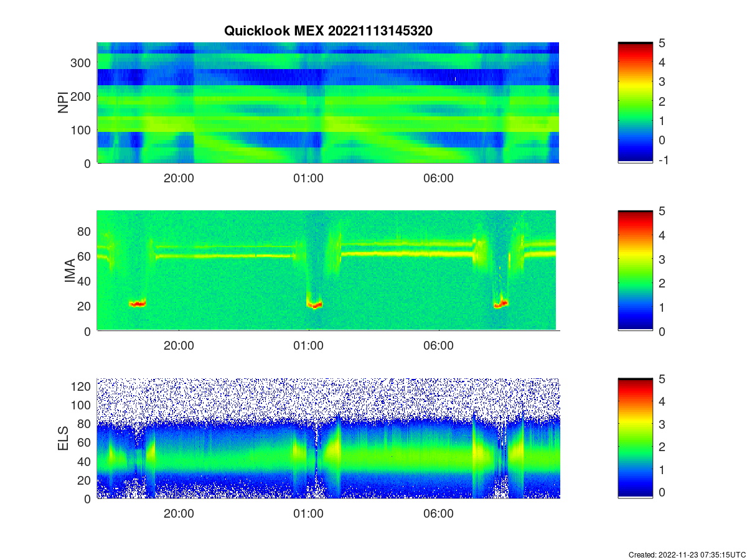Select the ELS y-axis label
Image resolution: width=747 pixels, height=560 pixels.
(x=63, y=438)
